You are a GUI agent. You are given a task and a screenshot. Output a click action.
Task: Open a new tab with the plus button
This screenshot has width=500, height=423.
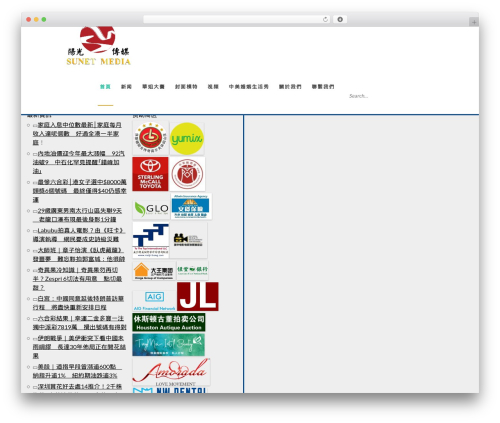tap(474, 22)
